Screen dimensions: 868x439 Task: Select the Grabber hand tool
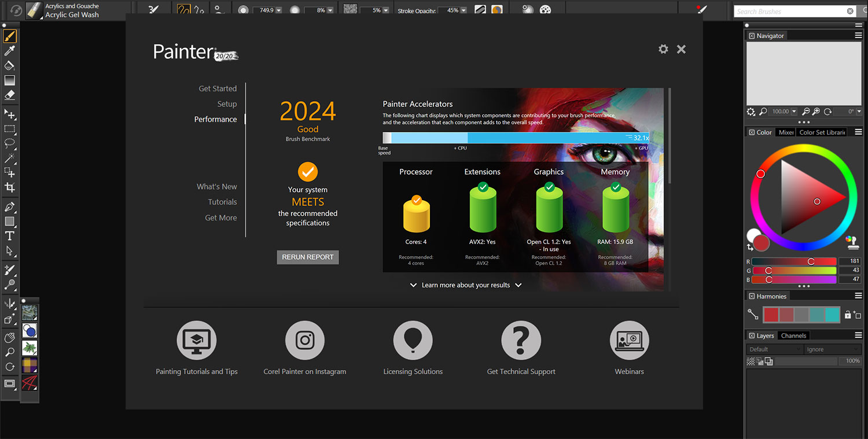point(10,337)
